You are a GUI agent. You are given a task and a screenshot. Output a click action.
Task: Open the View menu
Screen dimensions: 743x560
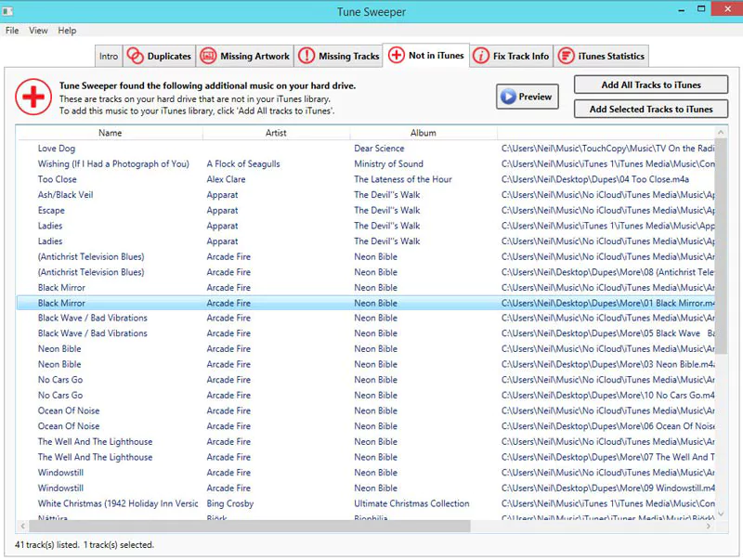pos(38,31)
